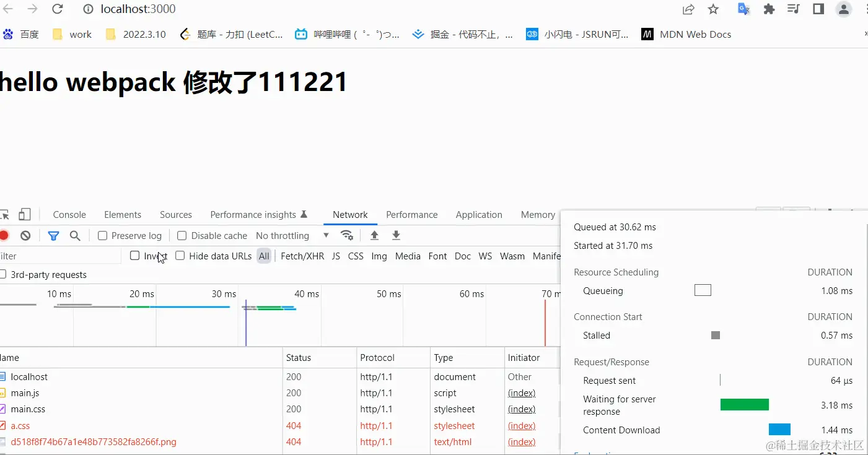Enable the Preserve log checkbox

103,236
